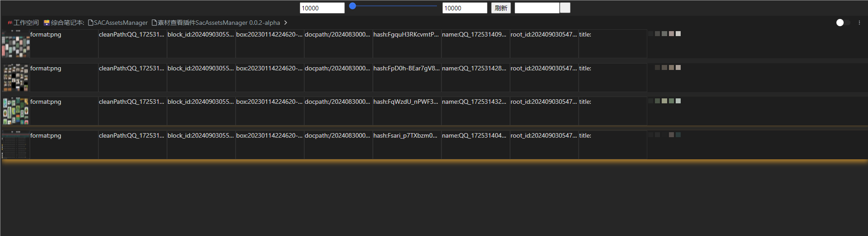Viewport: 868px width, 236px height.
Task: Click the 综合笔记本 notebook icon
Action: click(x=46, y=23)
